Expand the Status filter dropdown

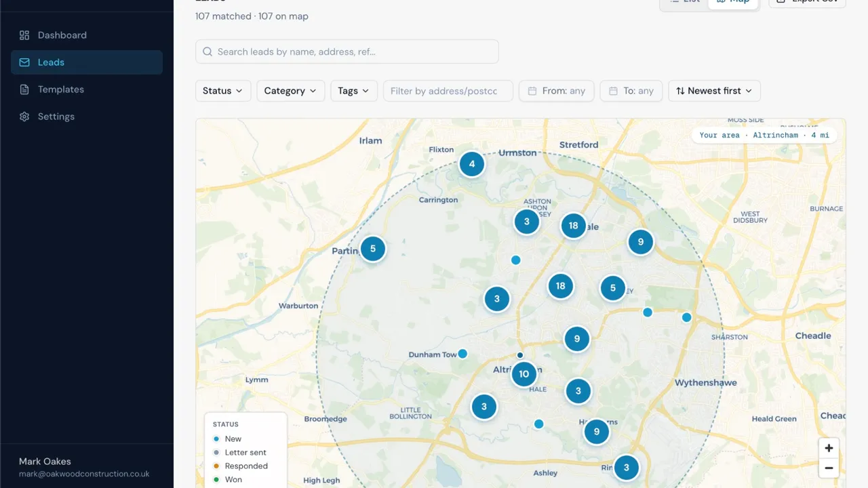223,91
